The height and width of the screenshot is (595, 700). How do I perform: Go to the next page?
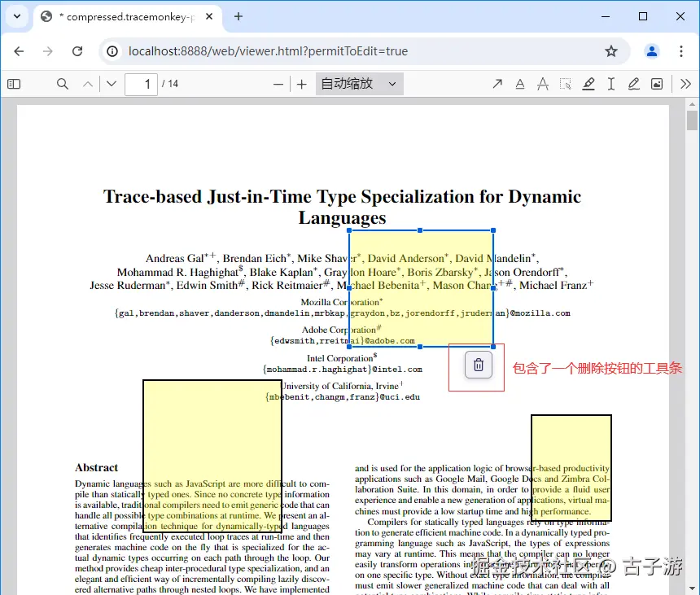(112, 84)
